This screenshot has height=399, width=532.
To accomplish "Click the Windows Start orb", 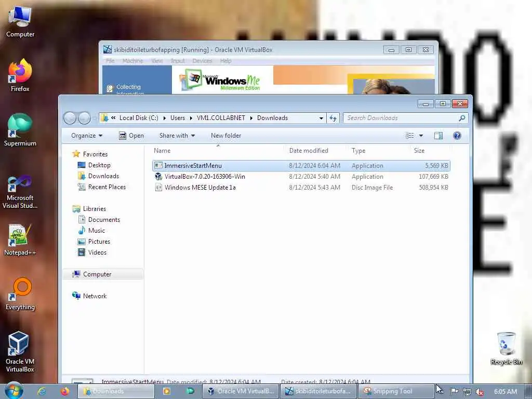I will [14, 391].
